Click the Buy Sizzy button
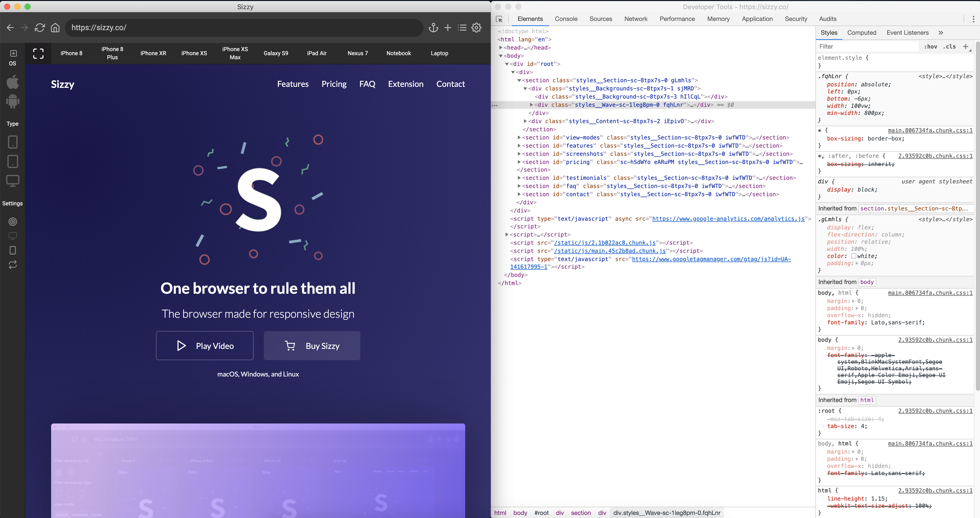The width and height of the screenshot is (980, 518). pyautogui.click(x=312, y=345)
